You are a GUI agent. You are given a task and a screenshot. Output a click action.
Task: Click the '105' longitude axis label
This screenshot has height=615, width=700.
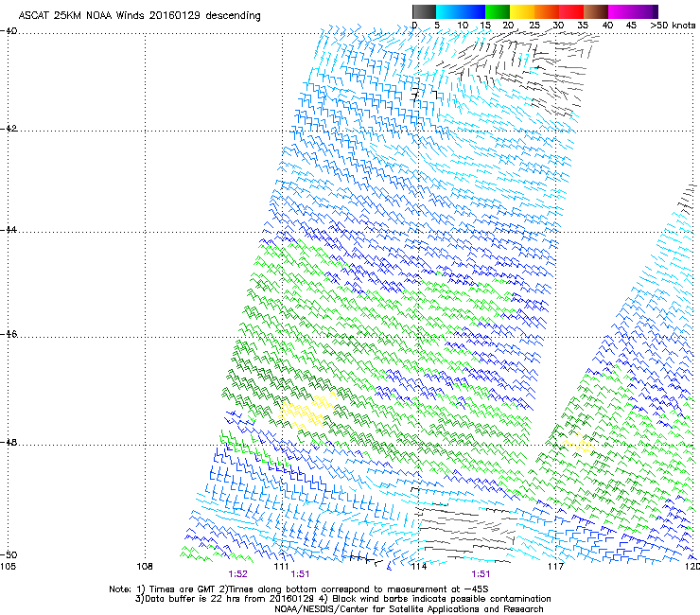(x=8, y=567)
